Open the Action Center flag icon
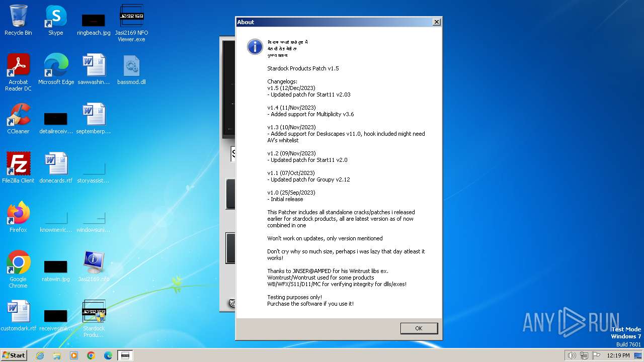This screenshot has height=362, width=644. coord(596,355)
